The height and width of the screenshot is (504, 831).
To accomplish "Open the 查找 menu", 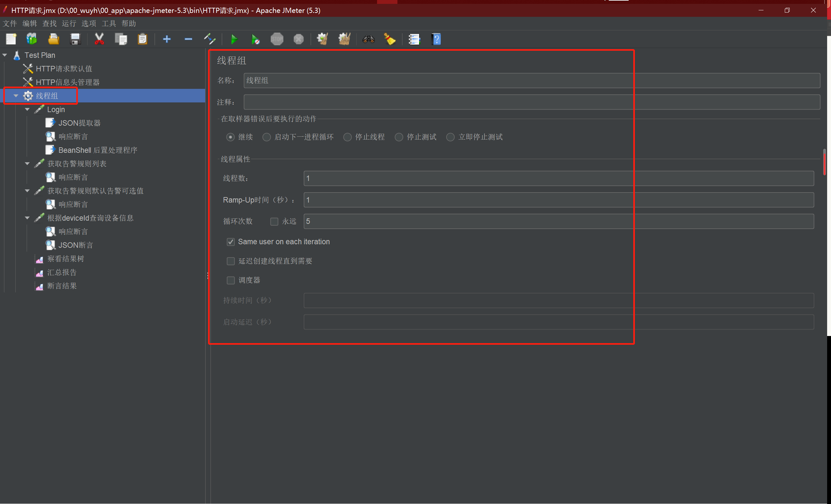I will 49,23.
